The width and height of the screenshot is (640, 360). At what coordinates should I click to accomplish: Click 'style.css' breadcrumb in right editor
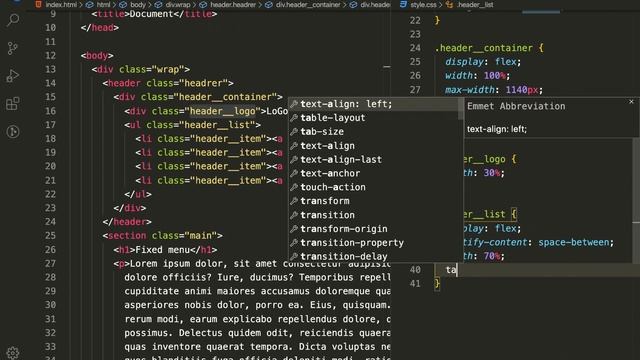(423, 4)
